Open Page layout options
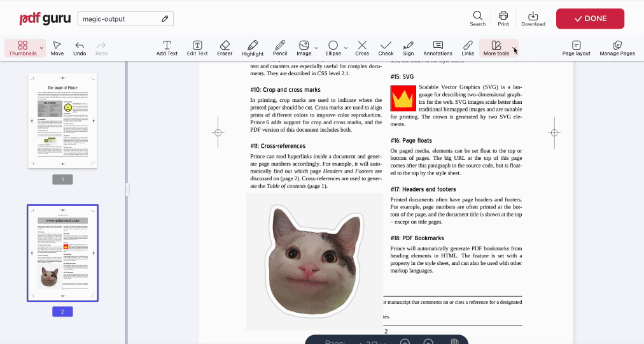Screen dimensions: 644x344 point(577,48)
